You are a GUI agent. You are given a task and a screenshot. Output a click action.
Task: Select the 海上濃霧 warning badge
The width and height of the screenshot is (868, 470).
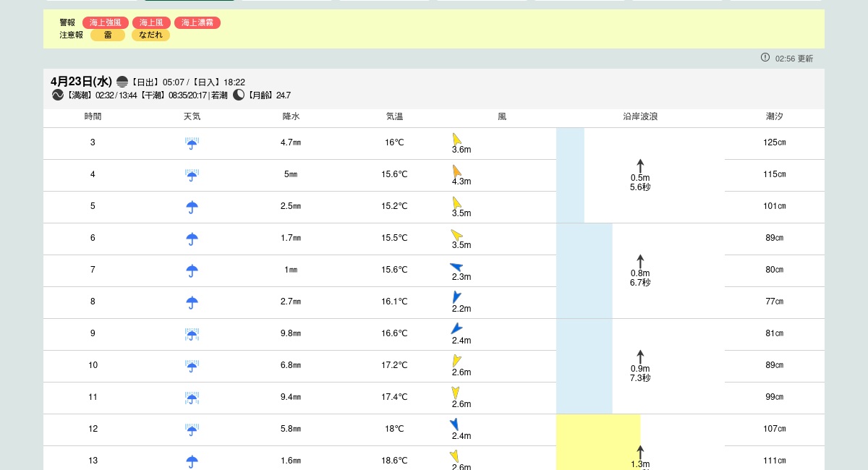(197, 23)
